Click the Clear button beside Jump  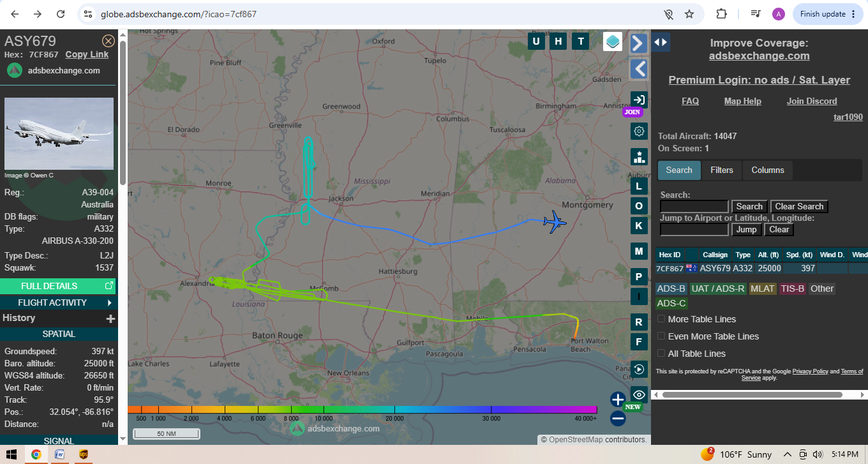point(779,230)
